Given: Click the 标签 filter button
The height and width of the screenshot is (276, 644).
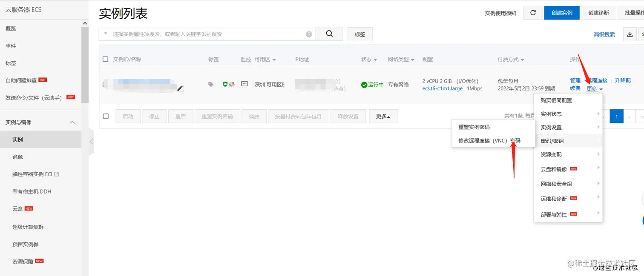Looking at the screenshot, I should (x=360, y=34).
